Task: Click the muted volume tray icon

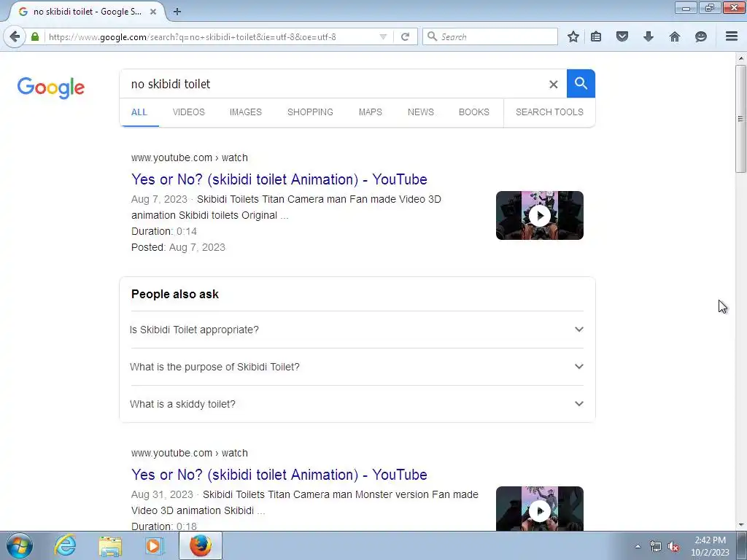Action: 673,547
